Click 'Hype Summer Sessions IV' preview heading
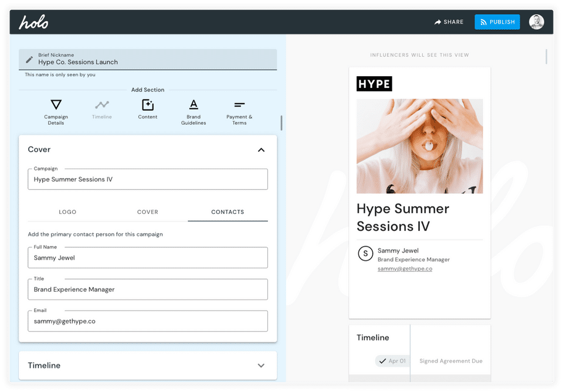 click(403, 217)
